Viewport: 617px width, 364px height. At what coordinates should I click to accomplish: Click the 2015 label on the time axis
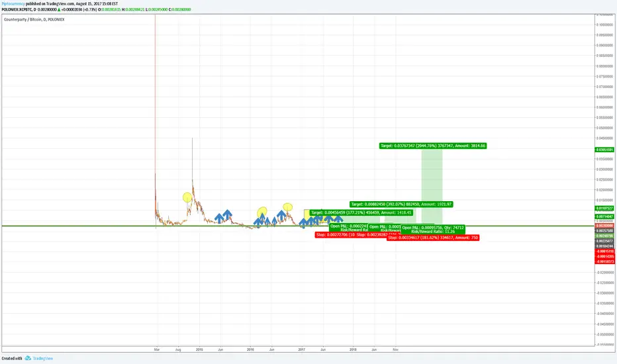click(199, 349)
